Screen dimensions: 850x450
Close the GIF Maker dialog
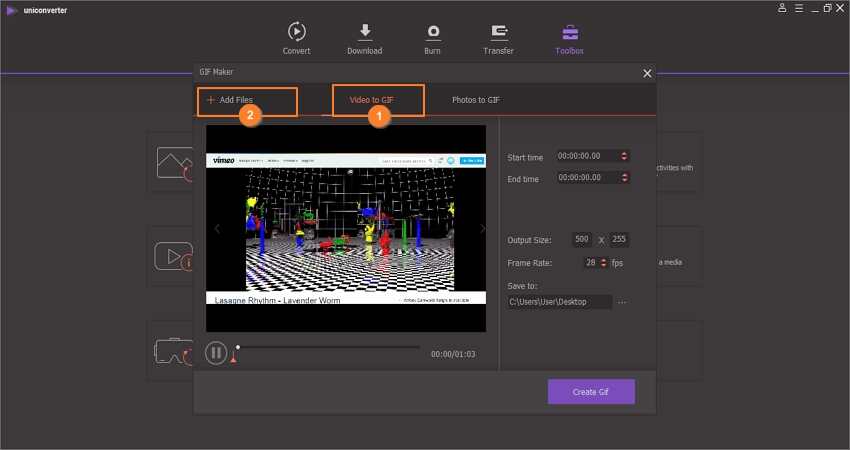(x=647, y=73)
